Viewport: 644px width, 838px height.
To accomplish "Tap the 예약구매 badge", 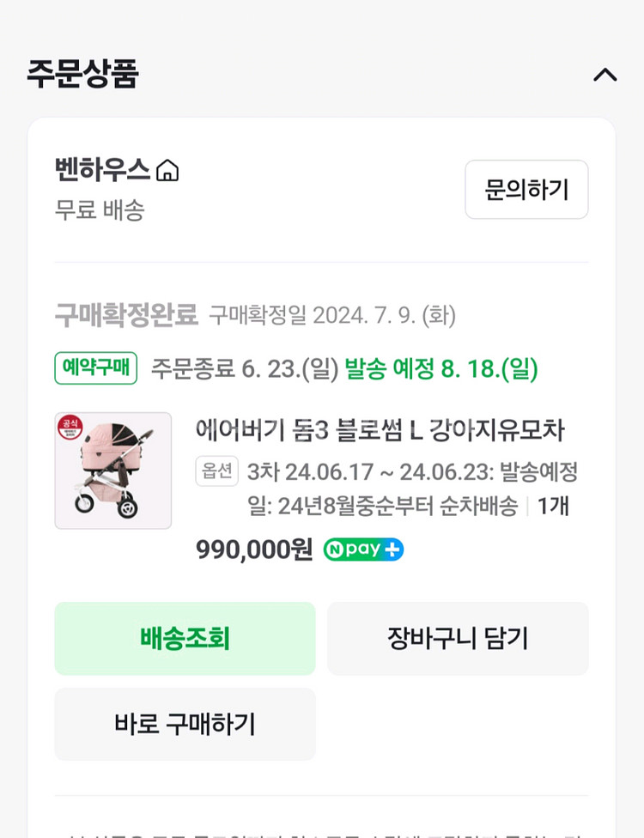I will [96, 368].
